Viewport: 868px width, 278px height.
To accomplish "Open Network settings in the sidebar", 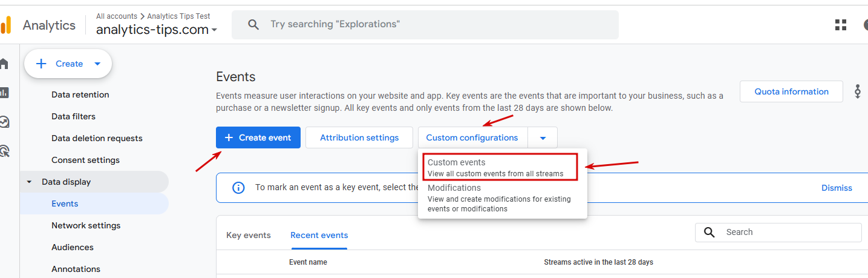I will coord(86,225).
